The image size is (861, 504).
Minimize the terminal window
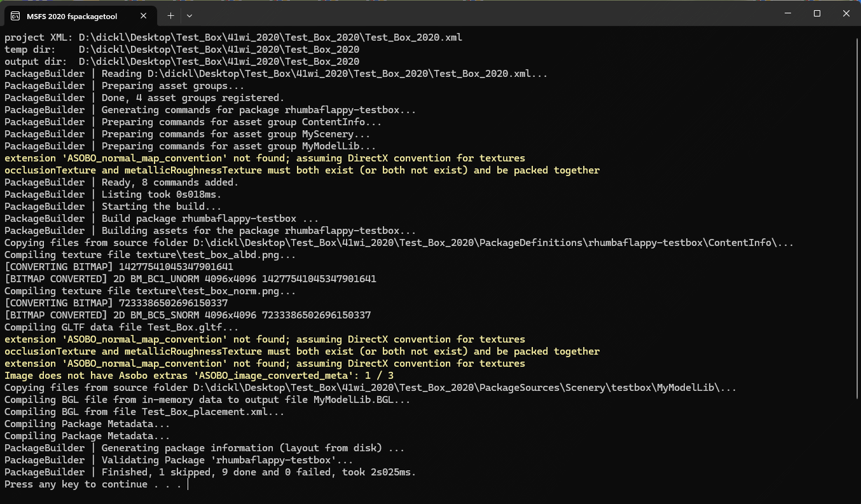(x=787, y=13)
